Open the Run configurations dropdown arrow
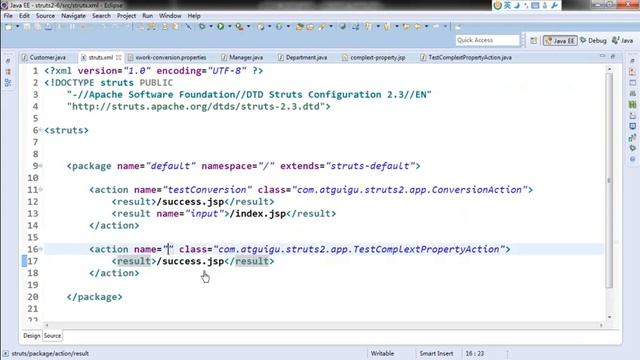 pyautogui.click(x=229, y=27)
